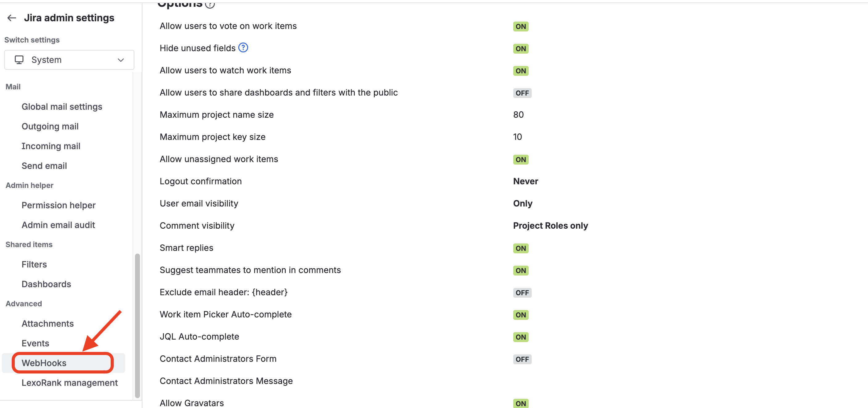Click OFF badge for sharing dashboards with public
The height and width of the screenshot is (408, 868).
522,93
